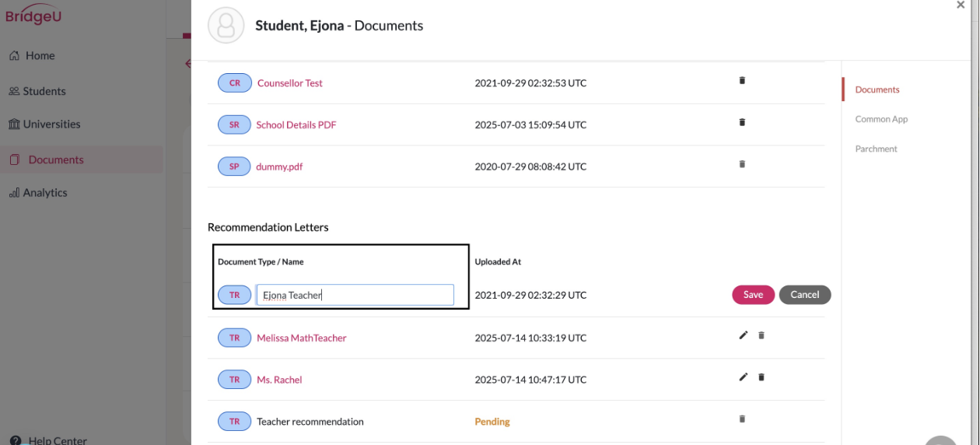The width and height of the screenshot is (980, 445).
Task: Open the Counsellor Test document link
Action: 290,83
